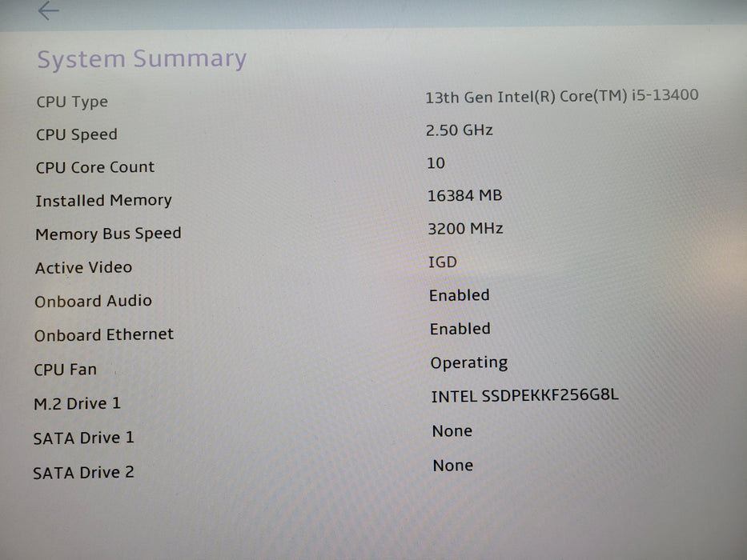Select the CPU Speed label
747x560 pixels.
pyautogui.click(x=77, y=134)
